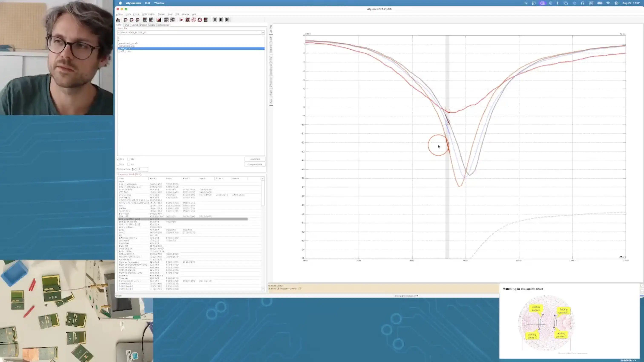Open the Optimization menu
This screenshot has width=644, height=362.
148,14
